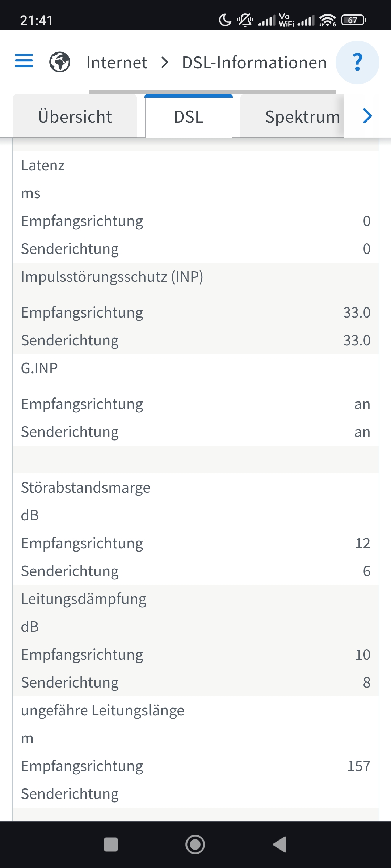Tap the breadcrumb chevron after Internet
This screenshot has width=391, height=868.
(x=165, y=63)
